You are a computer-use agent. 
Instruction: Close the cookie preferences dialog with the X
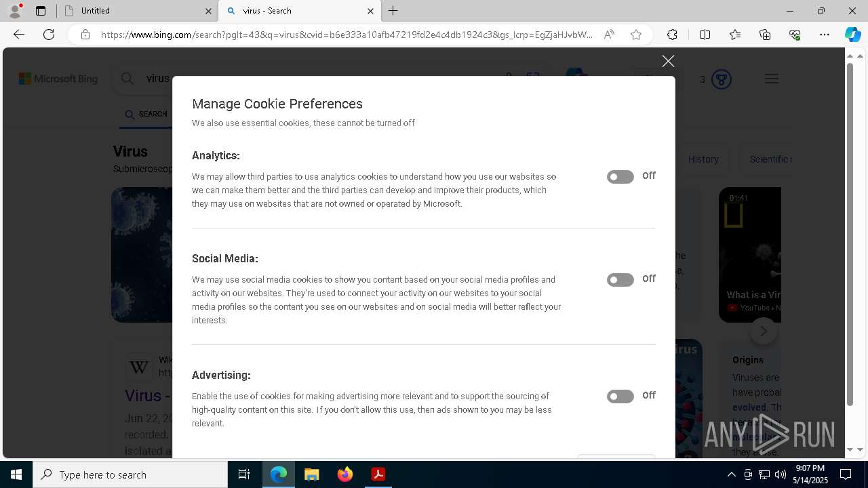pos(668,61)
